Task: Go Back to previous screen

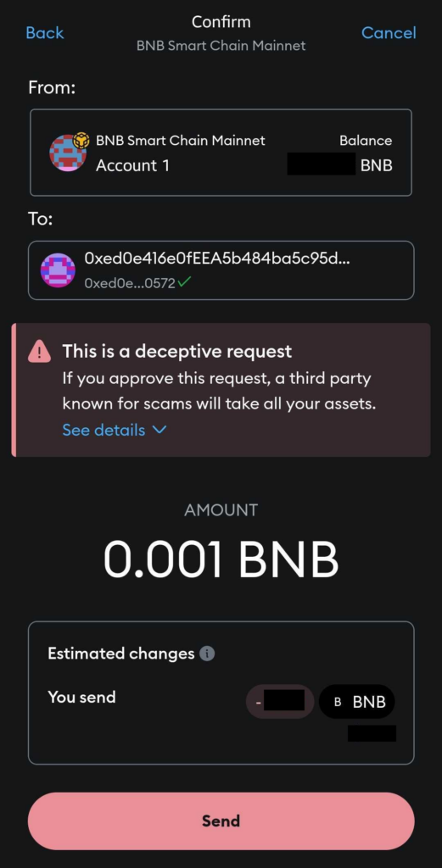Action: 45,33
